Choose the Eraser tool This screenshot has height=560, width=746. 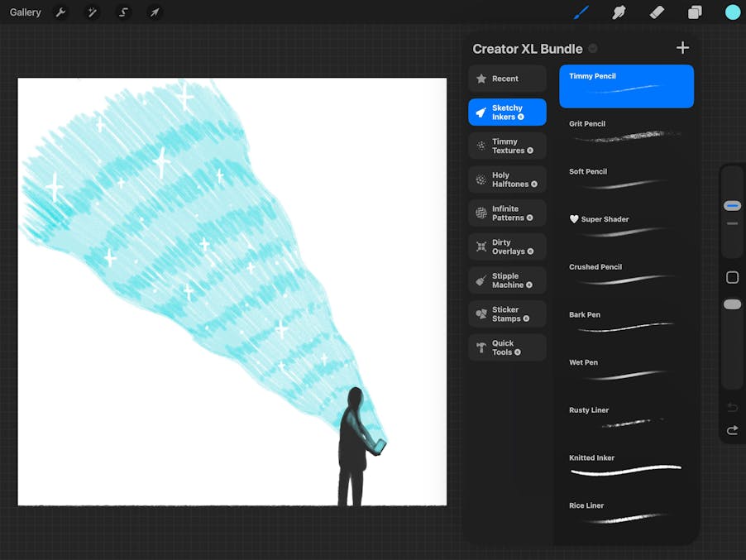tap(657, 12)
